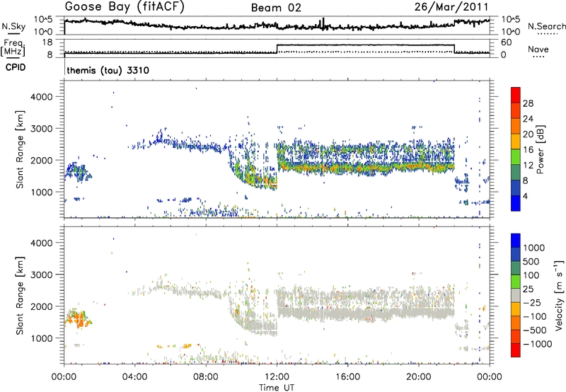Screen dimensions: 566x392
Task: Click the '28' tick on Power scale
Action: (528, 103)
